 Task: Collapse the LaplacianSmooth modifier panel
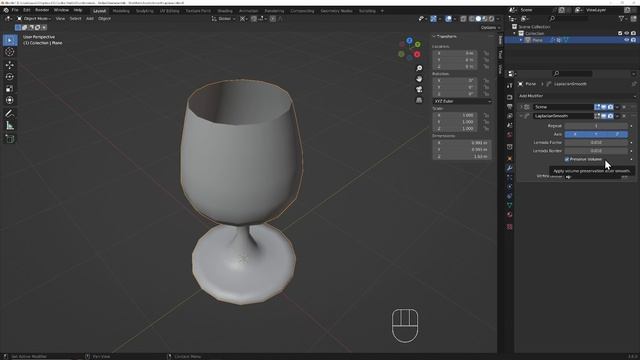coord(521,116)
